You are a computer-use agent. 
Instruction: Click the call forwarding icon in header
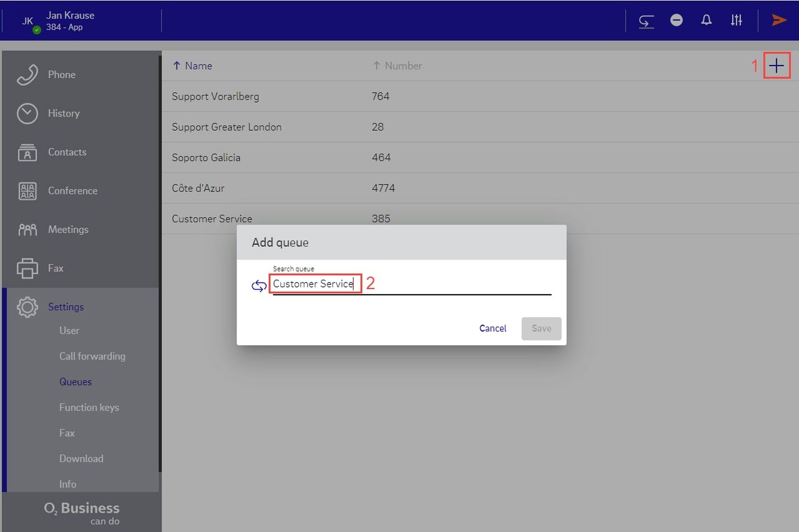coord(646,20)
